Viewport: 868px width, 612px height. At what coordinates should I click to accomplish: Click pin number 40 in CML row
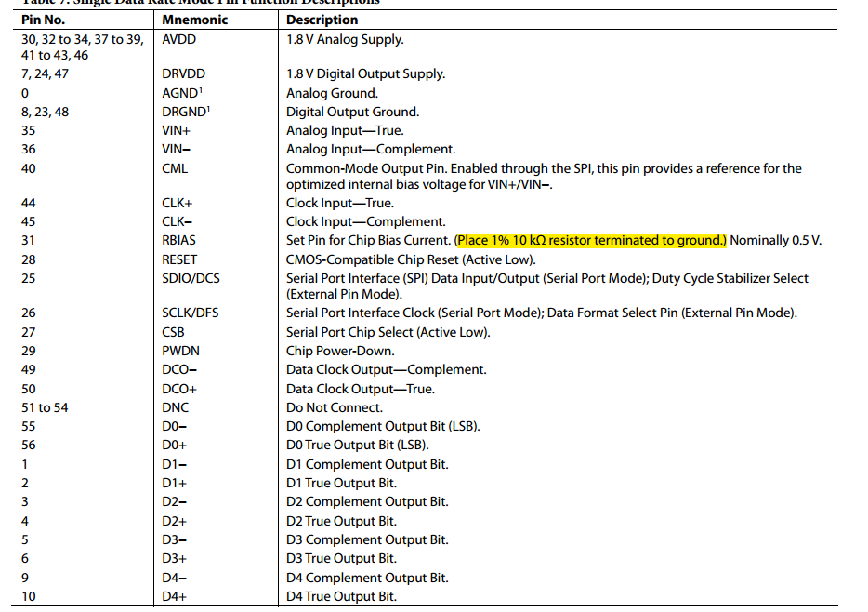pyautogui.click(x=28, y=168)
